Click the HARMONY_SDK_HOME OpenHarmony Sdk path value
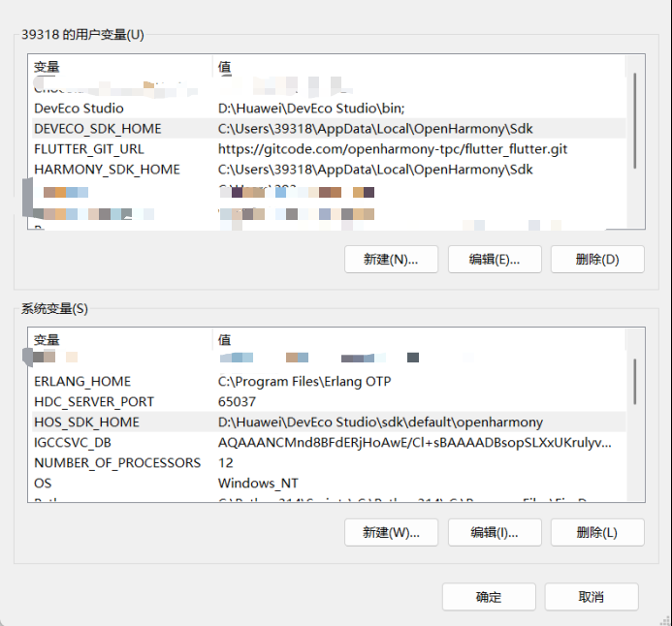Screen dimensions: 672x626 point(375,170)
